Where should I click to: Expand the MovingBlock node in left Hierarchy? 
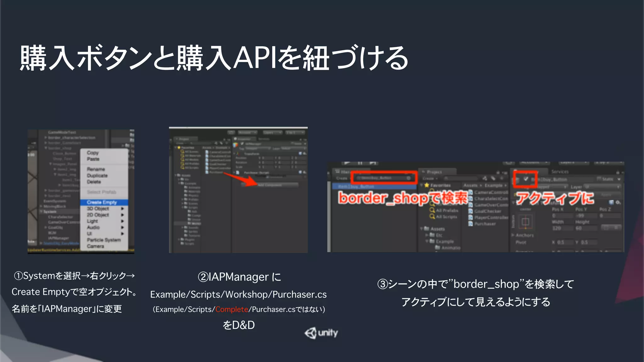[41, 206]
